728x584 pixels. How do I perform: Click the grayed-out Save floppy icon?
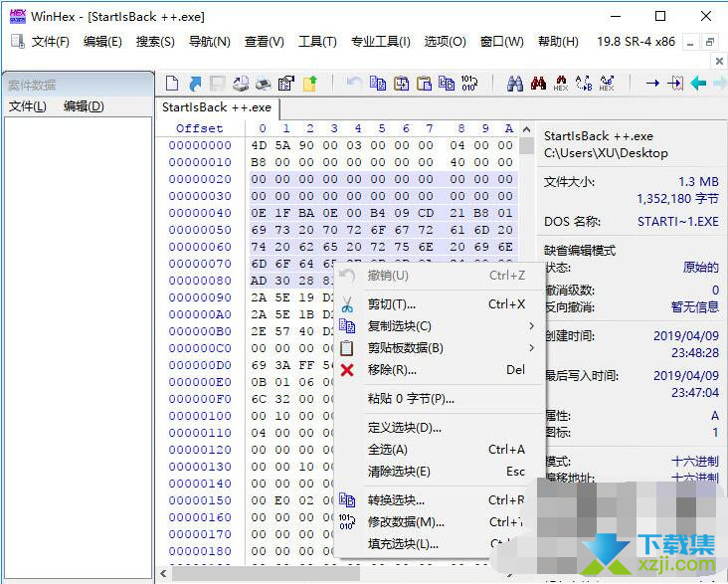[x=217, y=84]
